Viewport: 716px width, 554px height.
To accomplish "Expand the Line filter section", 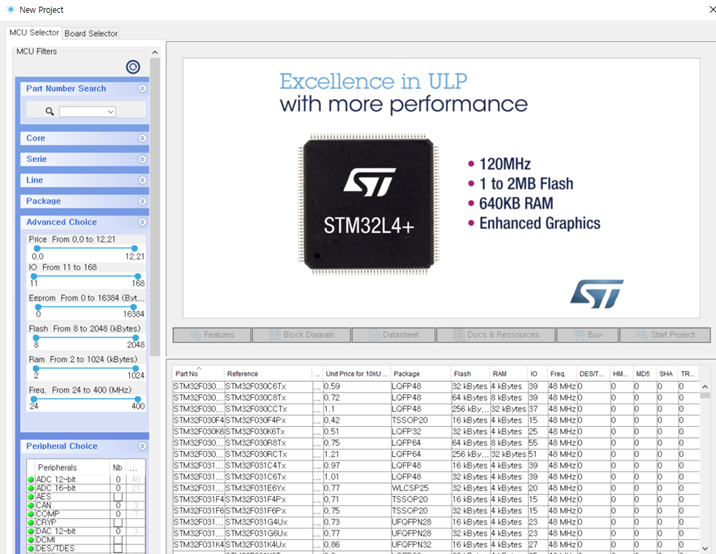I will (x=142, y=180).
